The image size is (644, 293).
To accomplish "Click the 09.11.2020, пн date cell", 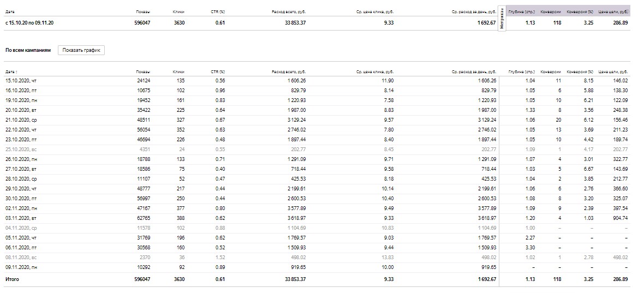I will 21,267.
